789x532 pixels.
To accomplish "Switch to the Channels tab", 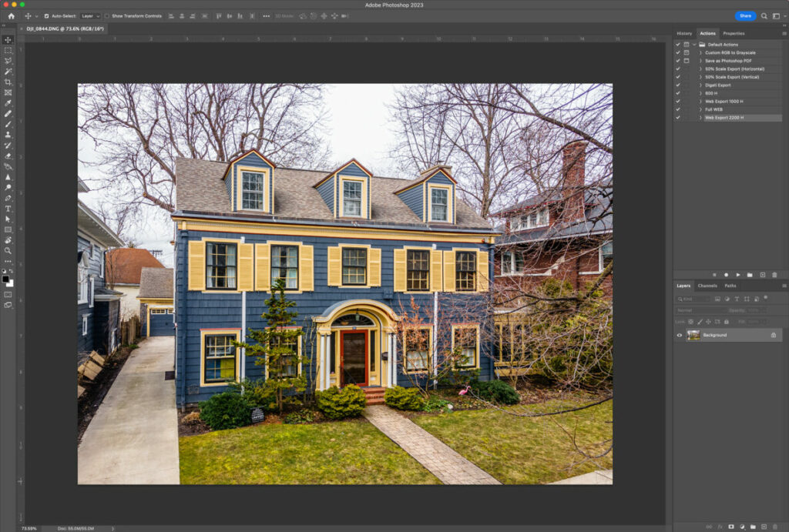I will click(707, 286).
